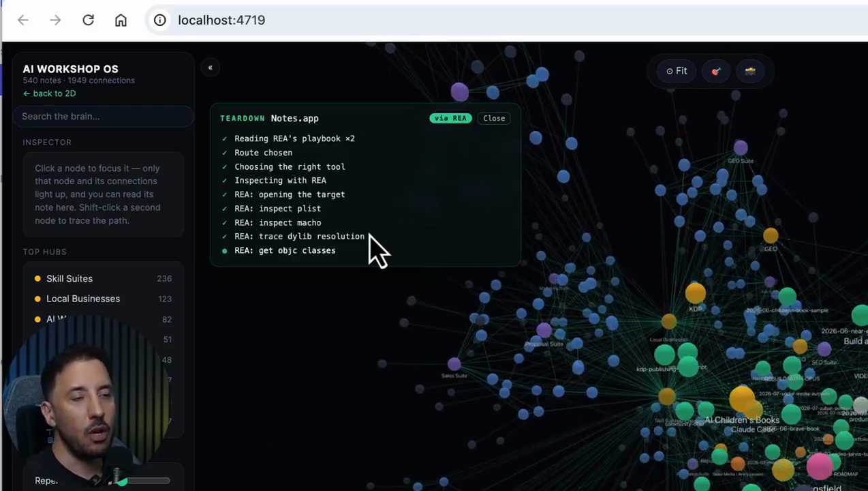Click the 'AI WORKSHOP OS' title
Viewport: 868px width, 491px height.
[70, 69]
